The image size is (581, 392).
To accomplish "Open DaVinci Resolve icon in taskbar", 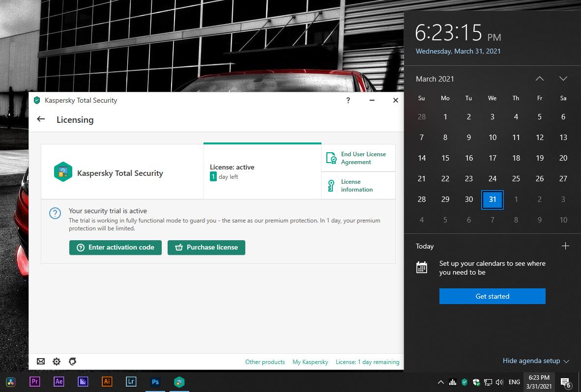I will [11, 382].
